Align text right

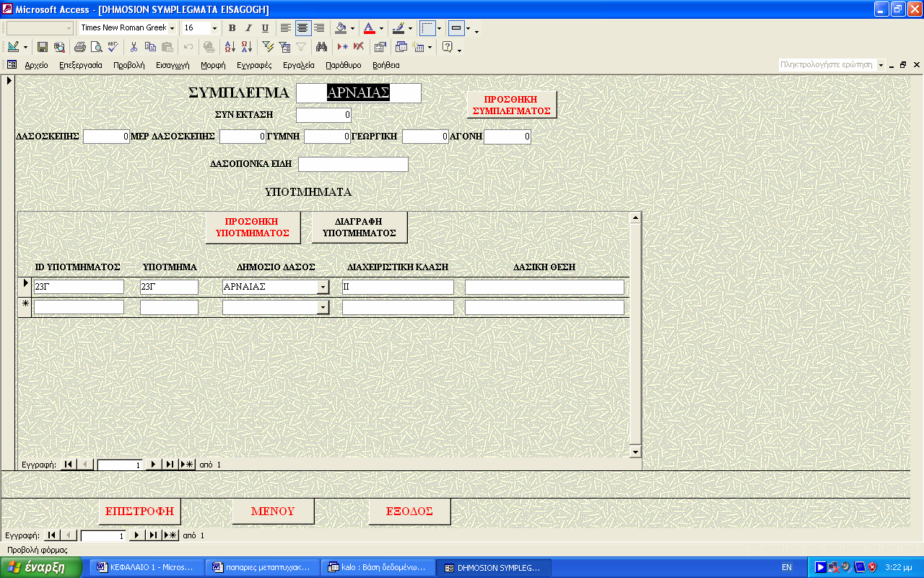(319, 28)
